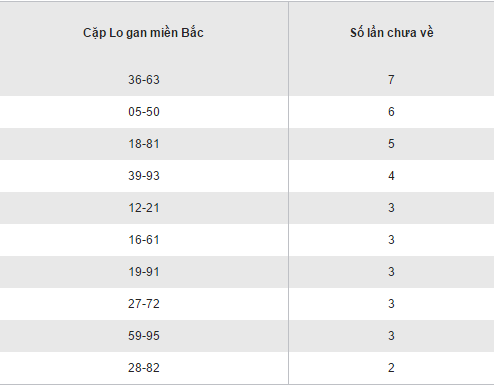This screenshot has width=494, height=385.
Task: Click count 7 next to 36-63
Action: pos(391,80)
